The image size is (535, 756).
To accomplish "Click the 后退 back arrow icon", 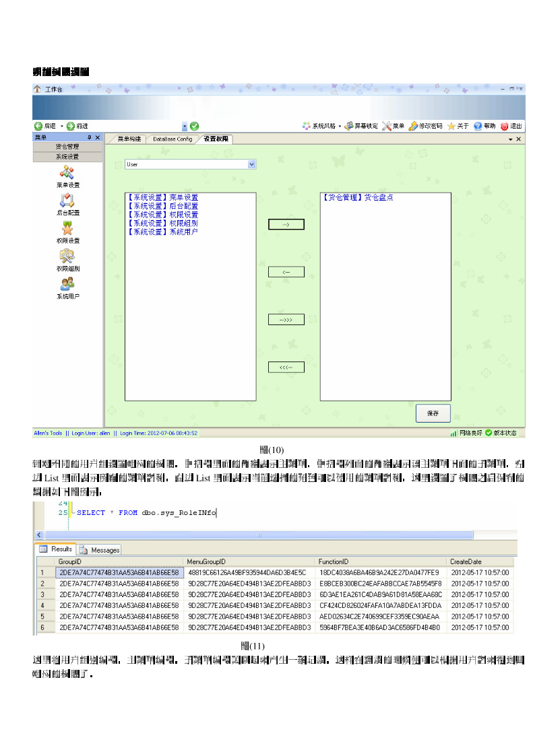I will pyautogui.click(x=38, y=126).
